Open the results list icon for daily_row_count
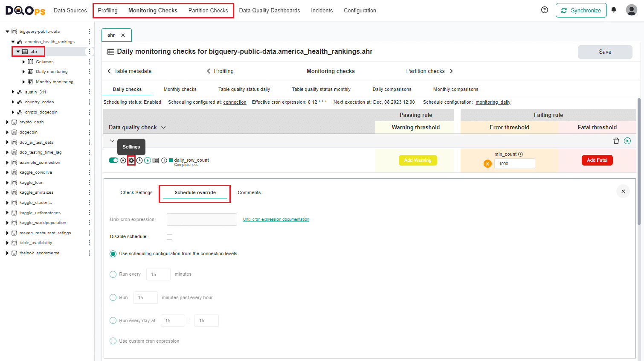This screenshot has height=361, width=644. click(x=156, y=160)
